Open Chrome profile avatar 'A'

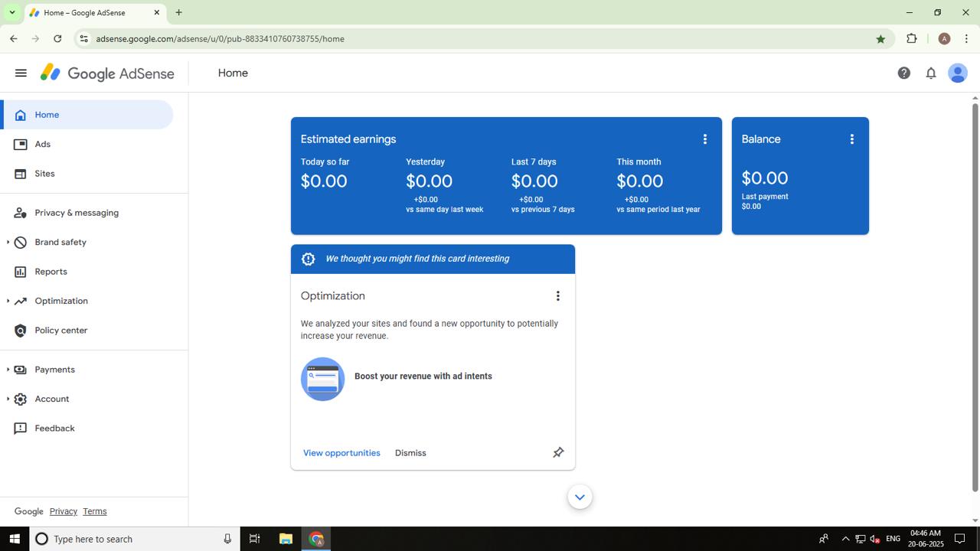pyautogui.click(x=944, y=39)
